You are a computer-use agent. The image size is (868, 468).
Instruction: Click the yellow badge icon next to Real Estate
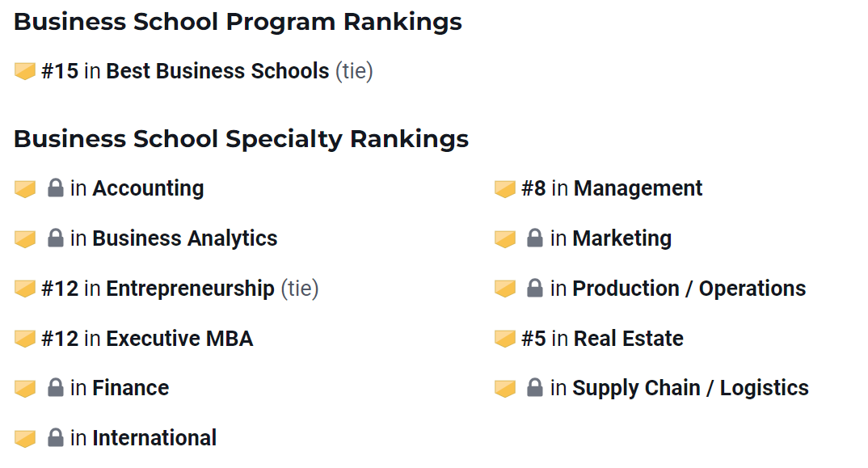(505, 339)
